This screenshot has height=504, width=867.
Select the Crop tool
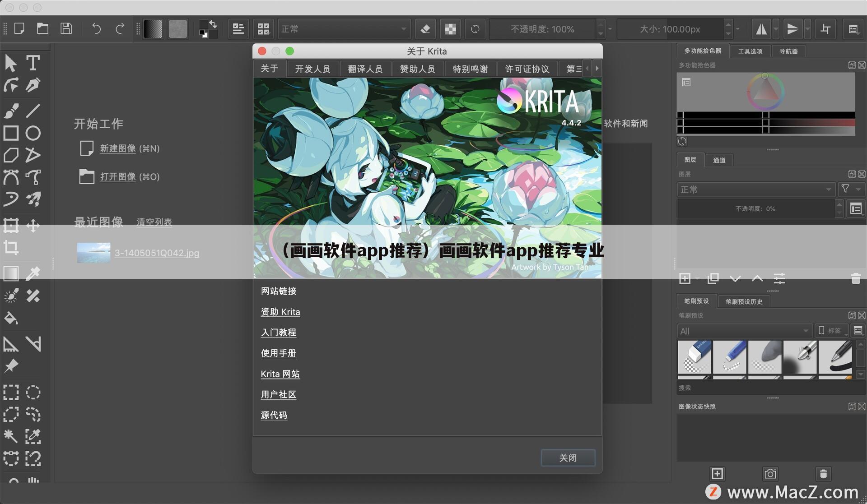click(11, 247)
